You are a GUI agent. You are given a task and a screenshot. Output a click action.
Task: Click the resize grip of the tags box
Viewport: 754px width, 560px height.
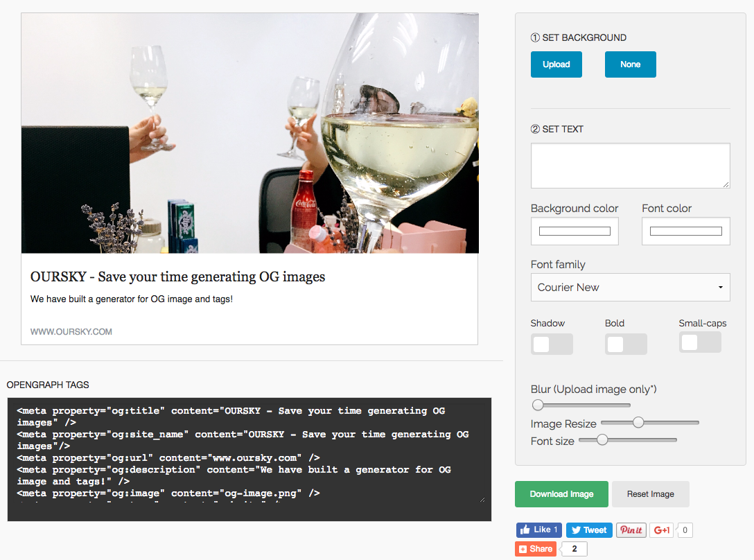pyautogui.click(x=482, y=500)
